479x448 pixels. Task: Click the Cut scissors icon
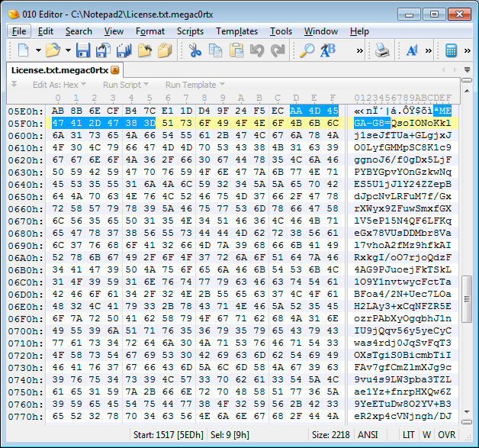pyautogui.click(x=195, y=50)
